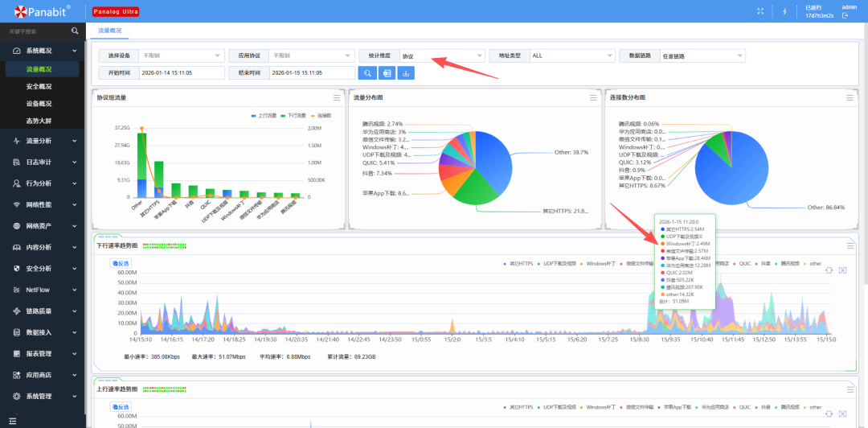The image size is (868, 428).
Task: Click the 日志审计 log icon in sidebar
Action: (x=16, y=162)
